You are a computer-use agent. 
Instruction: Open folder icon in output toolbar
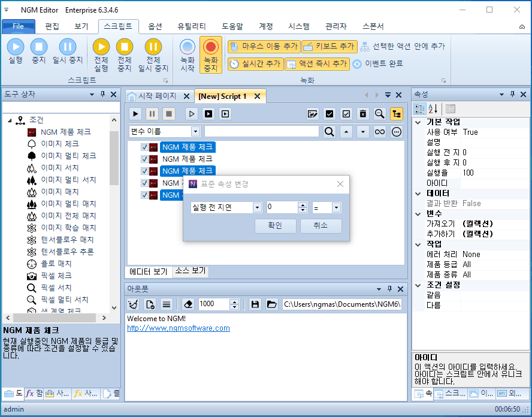point(272,304)
